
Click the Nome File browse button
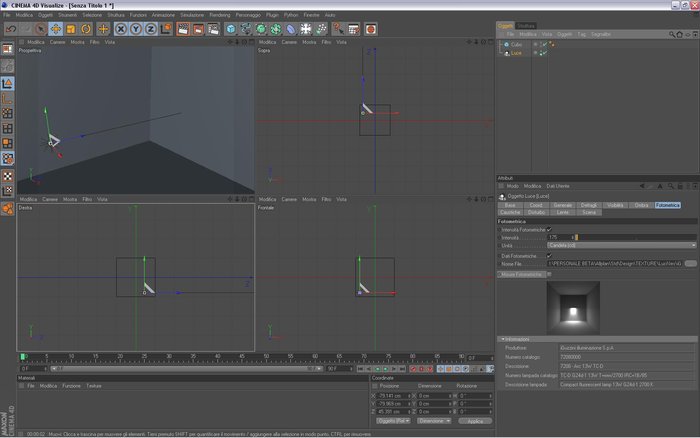point(691,264)
